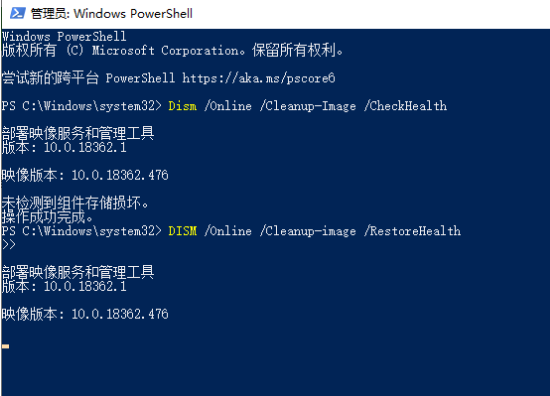
Task: Click the blinking cursor at bottom
Action: [x=6, y=347]
